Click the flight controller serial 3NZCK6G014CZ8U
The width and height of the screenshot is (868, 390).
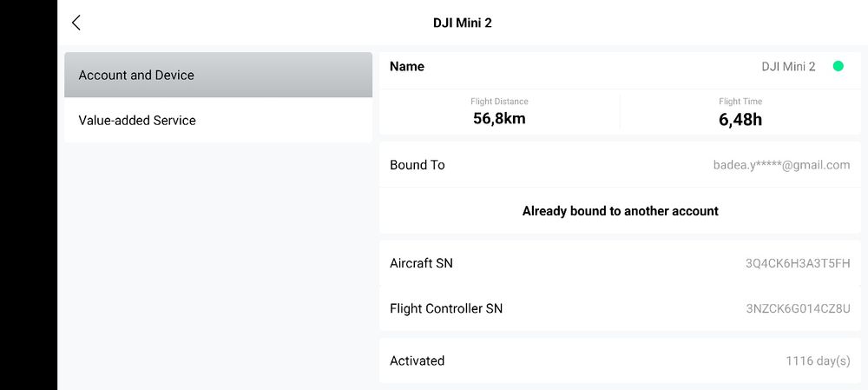point(798,309)
